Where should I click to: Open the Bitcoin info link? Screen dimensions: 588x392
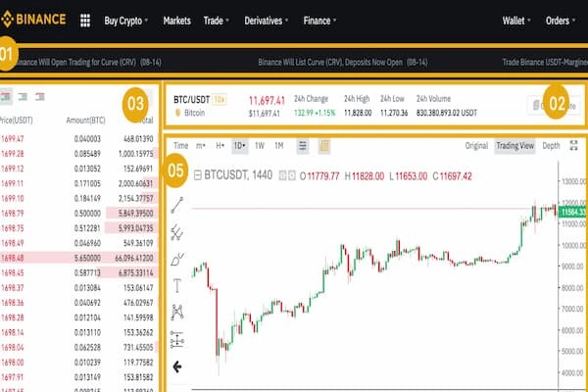click(190, 113)
